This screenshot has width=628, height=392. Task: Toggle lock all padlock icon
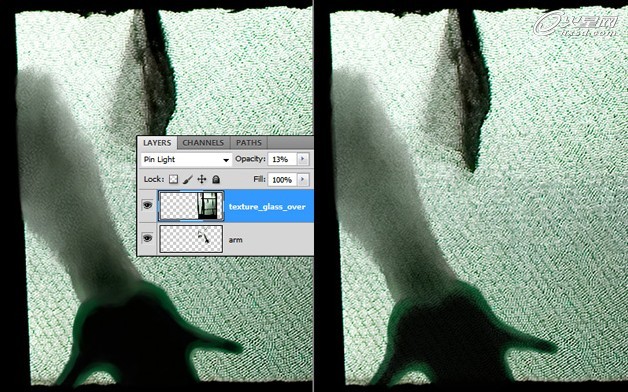216,179
